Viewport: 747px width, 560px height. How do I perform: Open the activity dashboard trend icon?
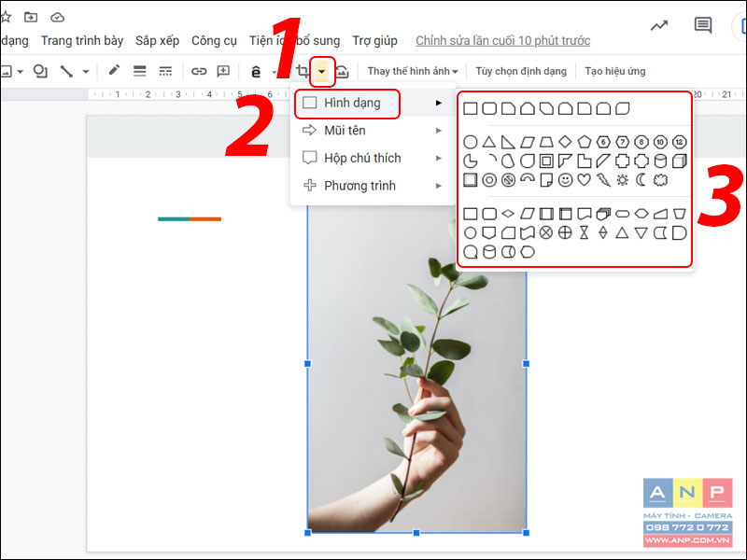tap(659, 25)
